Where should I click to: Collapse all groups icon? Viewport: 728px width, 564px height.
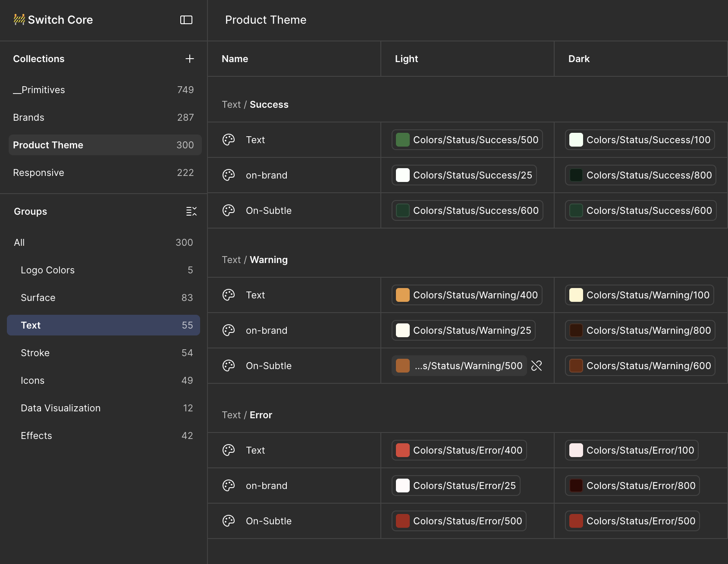(191, 211)
